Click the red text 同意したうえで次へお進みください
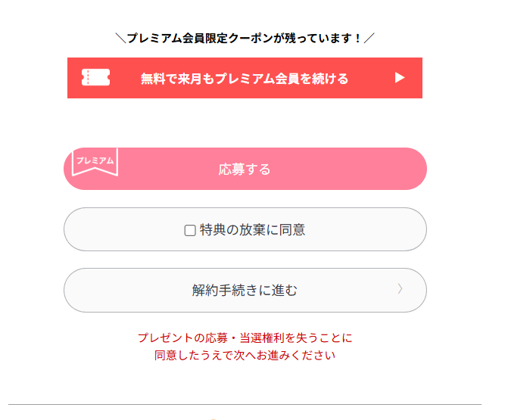Image resolution: width=508 pixels, height=420 pixels. (x=245, y=354)
